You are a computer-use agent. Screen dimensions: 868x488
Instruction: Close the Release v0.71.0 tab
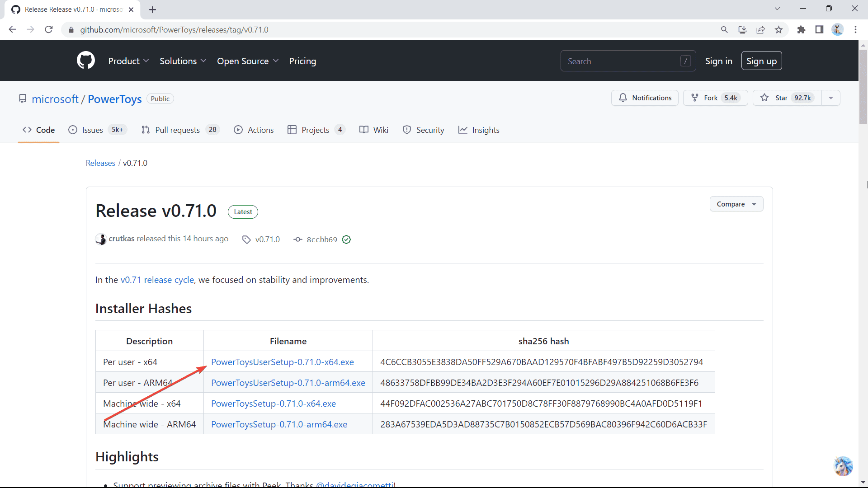pos(131,9)
